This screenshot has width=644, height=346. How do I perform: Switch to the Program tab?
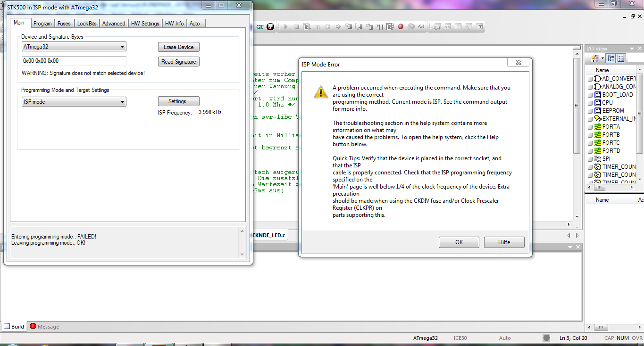(42, 24)
